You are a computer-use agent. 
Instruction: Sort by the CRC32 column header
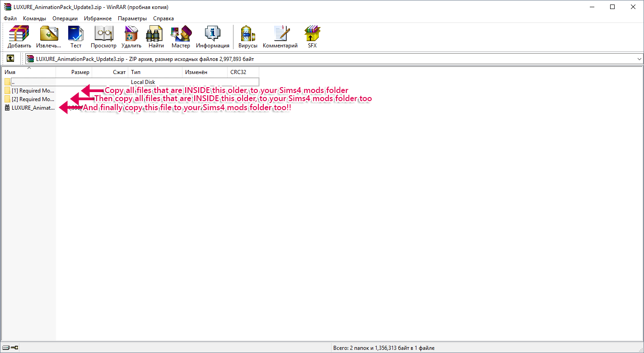coord(243,72)
